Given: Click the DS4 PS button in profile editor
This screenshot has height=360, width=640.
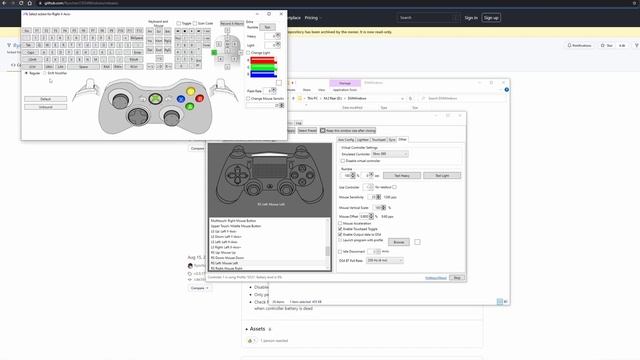Looking at the screenshot, I should tap(269, 186).
